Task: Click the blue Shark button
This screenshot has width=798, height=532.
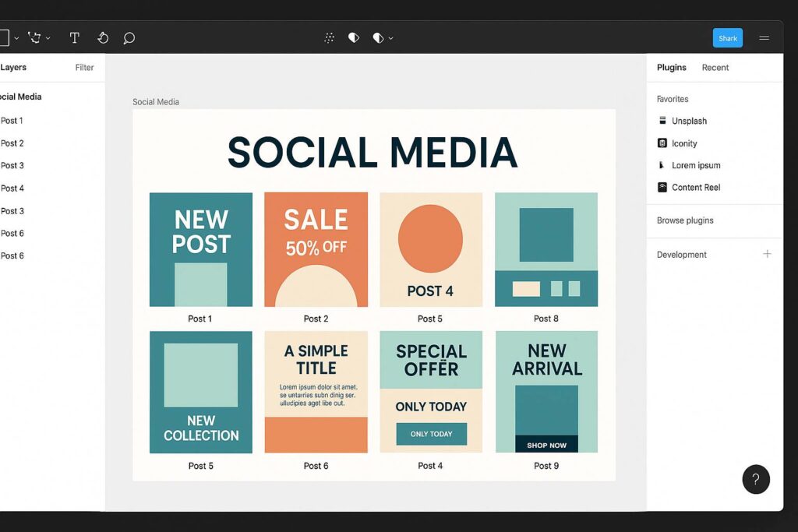Action: pyautogui.click(x=727, y=38)
